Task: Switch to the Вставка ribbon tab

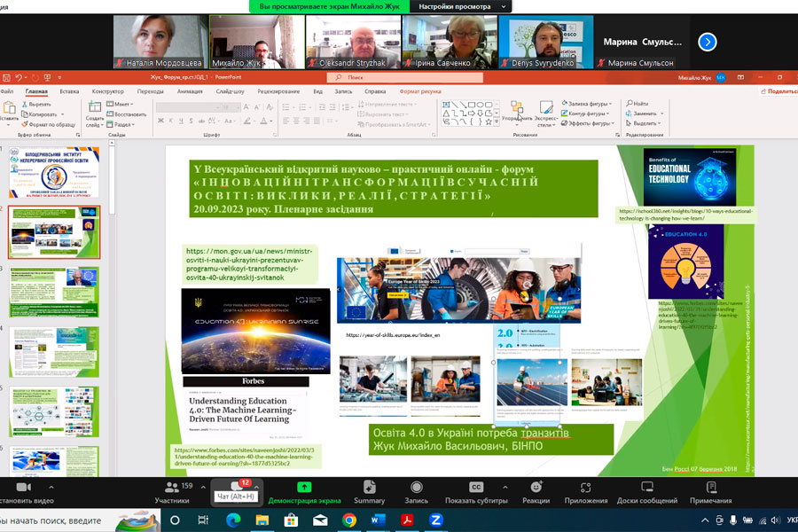Action: coord(69,91)
